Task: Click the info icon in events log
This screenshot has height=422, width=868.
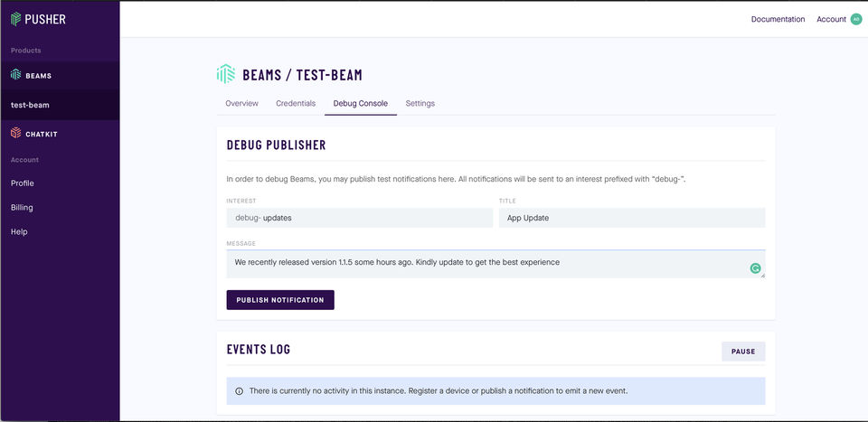Action: pos(239,391)
